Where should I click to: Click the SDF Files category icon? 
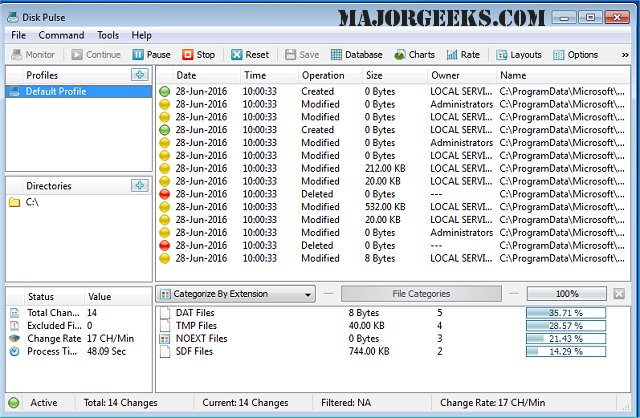pyautogui.click(x=165, y=351)
